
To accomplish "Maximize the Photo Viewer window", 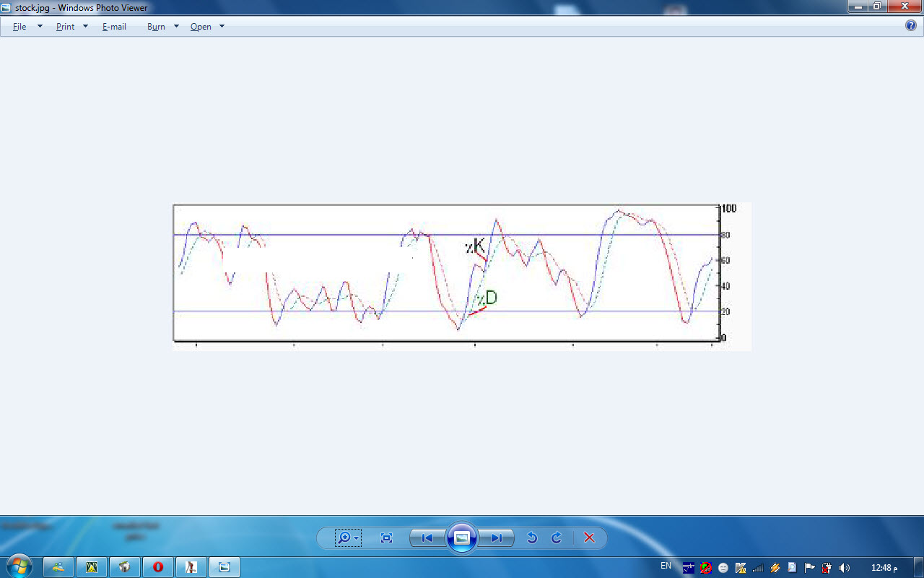I will (876, 6).
